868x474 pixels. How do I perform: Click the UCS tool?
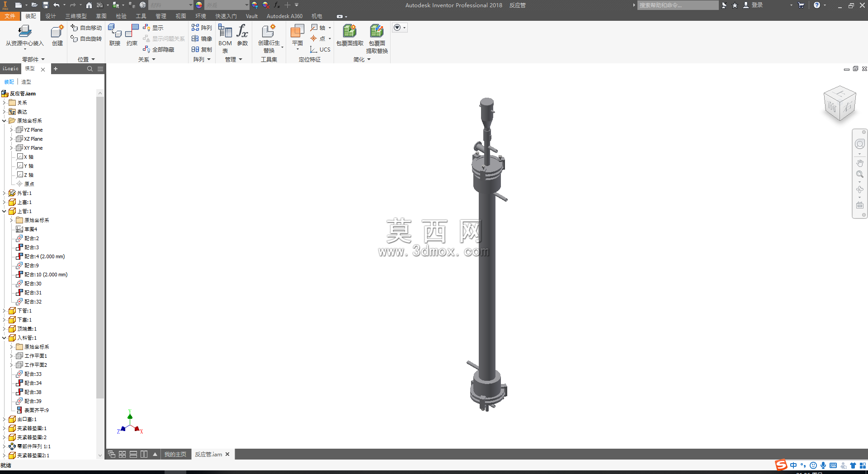(x=320, y=49)
